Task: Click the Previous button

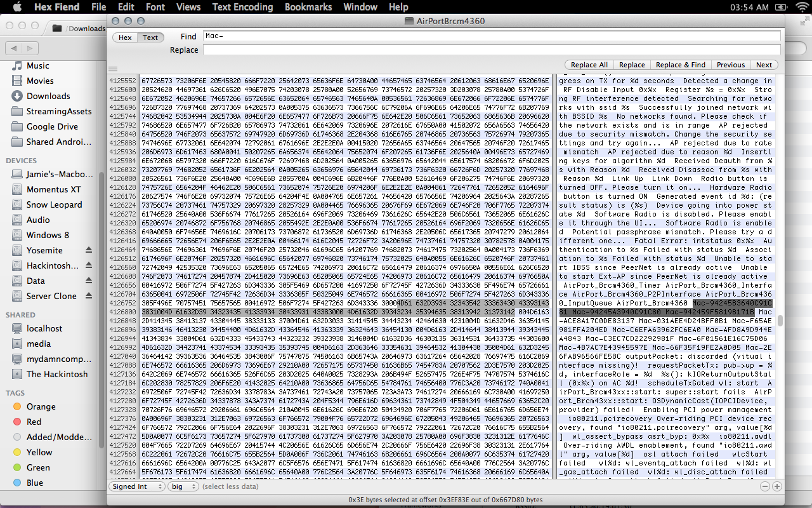Action: point(731,65)
